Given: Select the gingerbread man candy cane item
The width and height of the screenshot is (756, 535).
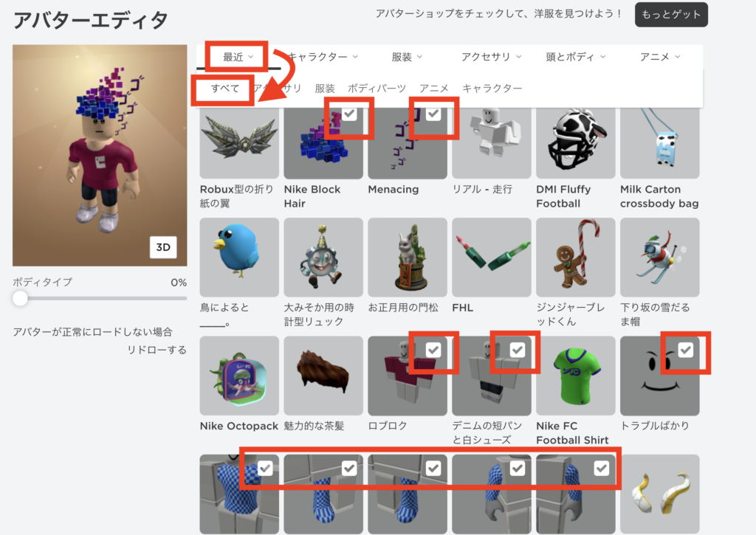Looking at the screenshot, I should coord(576,257).
